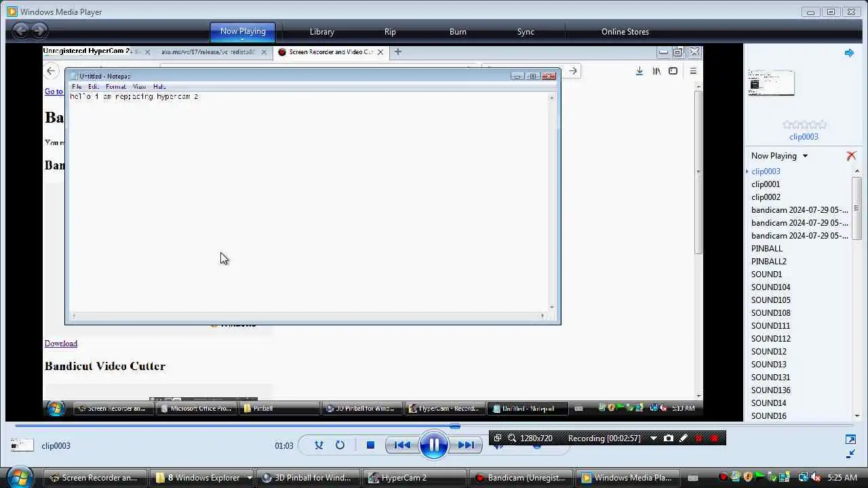The height and width of the screenshot is (488, 868).
Task: Click the clip thumbnail in list pane
Action: (771, 83)
